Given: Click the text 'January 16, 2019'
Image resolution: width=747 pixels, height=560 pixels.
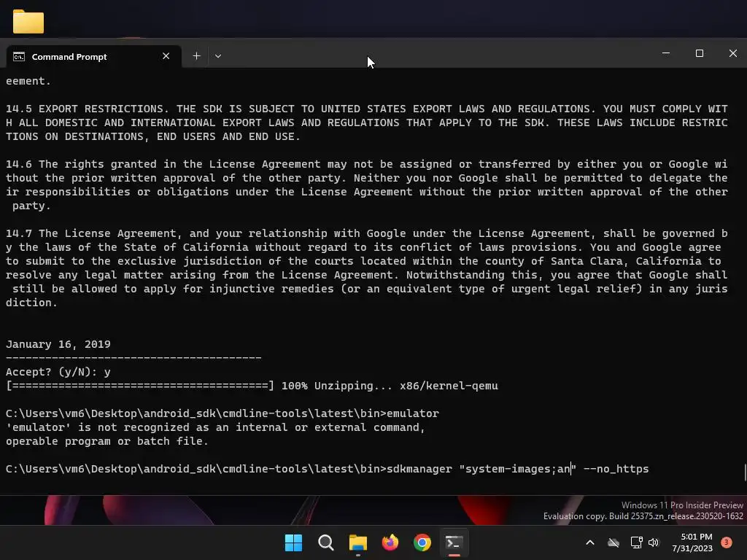Looking at the screenshot, I should pos(58,344).
